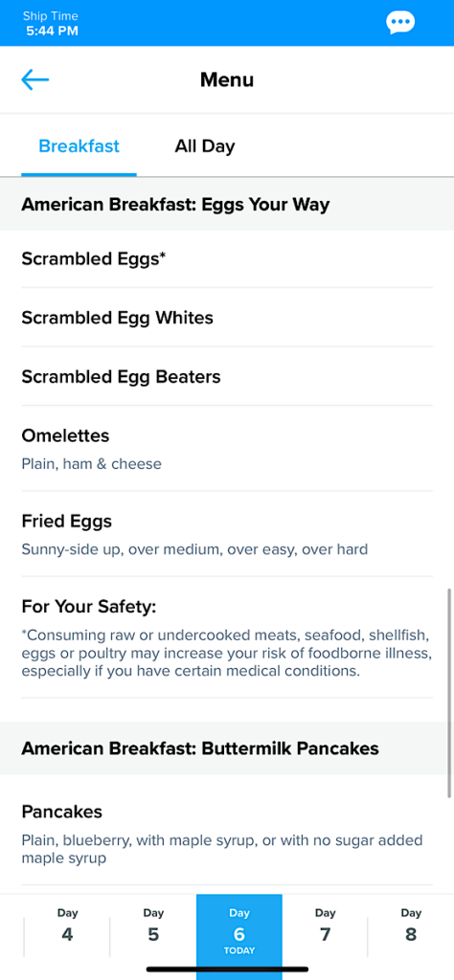Viewport: 454px width, 980px height.
Task: Tap the Ship Time display
Action: 52,23
